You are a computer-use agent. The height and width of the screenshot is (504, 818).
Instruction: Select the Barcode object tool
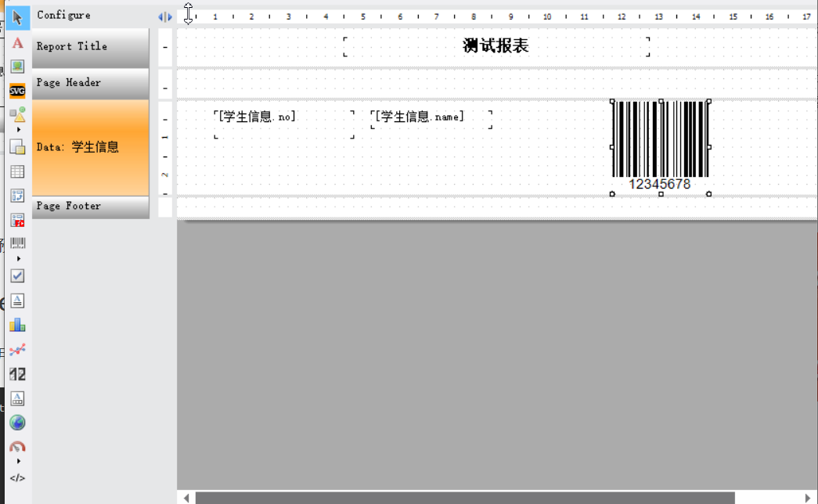pos(17,244)
